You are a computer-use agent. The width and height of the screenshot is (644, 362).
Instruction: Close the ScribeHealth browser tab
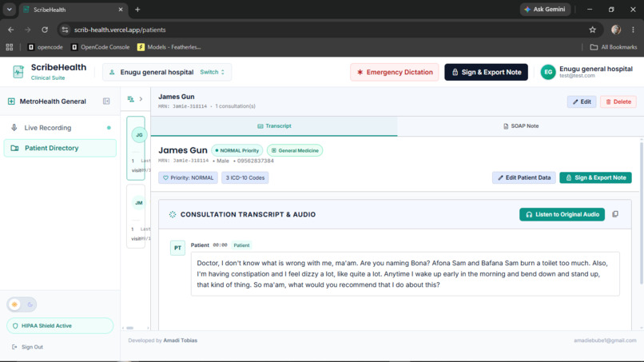[x=121, y=10]
